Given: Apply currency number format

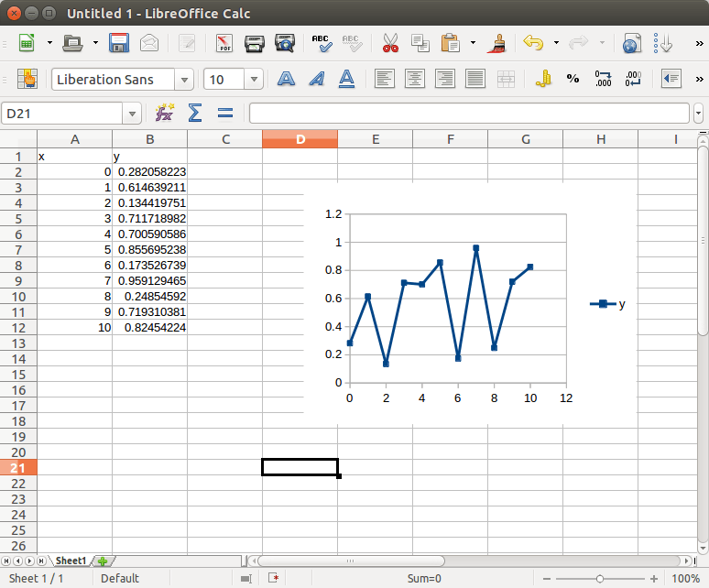Looking at the screenshot, I should 543,79.
